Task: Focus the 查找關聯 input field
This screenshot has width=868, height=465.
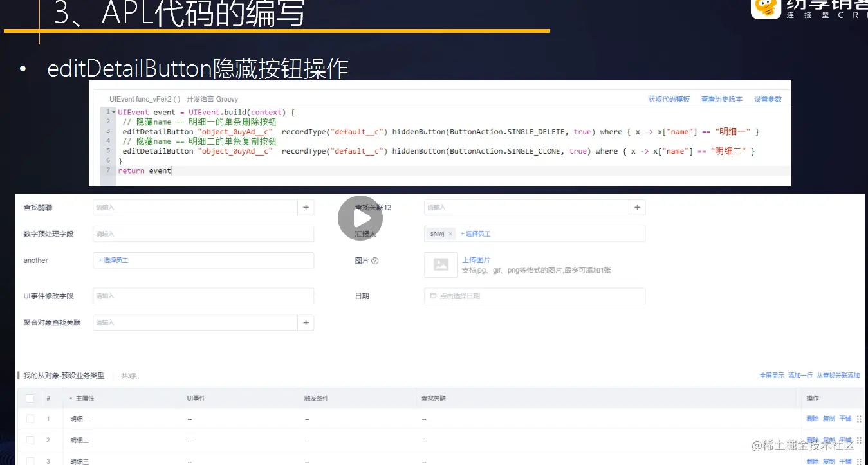Action: click(195, 207)
